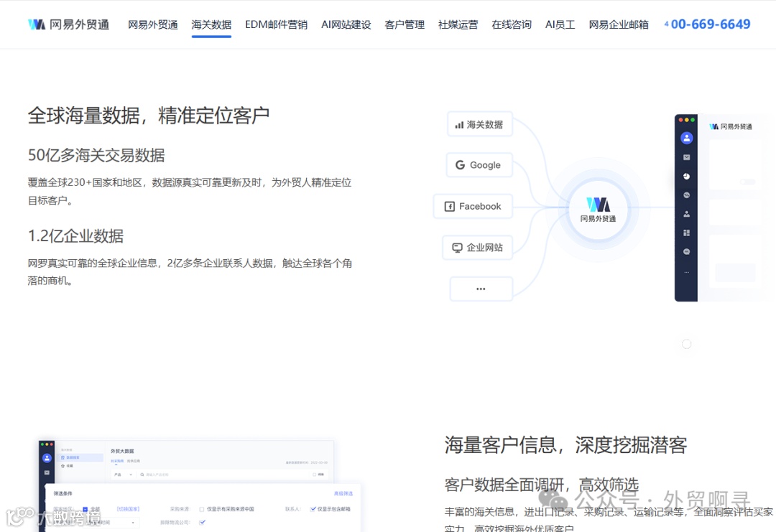Open the 产品 dropdown in the search bar

coord(124,475)
